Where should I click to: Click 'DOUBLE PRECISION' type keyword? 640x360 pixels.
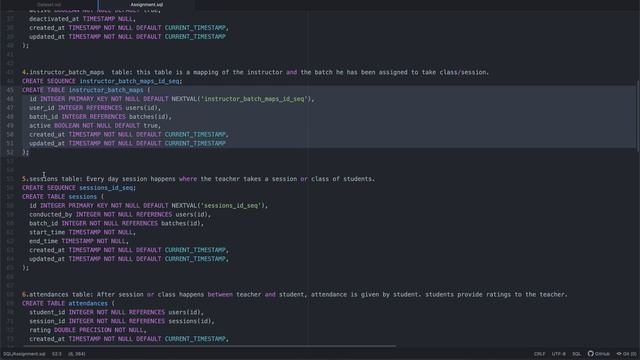click(x=82, y=330)
